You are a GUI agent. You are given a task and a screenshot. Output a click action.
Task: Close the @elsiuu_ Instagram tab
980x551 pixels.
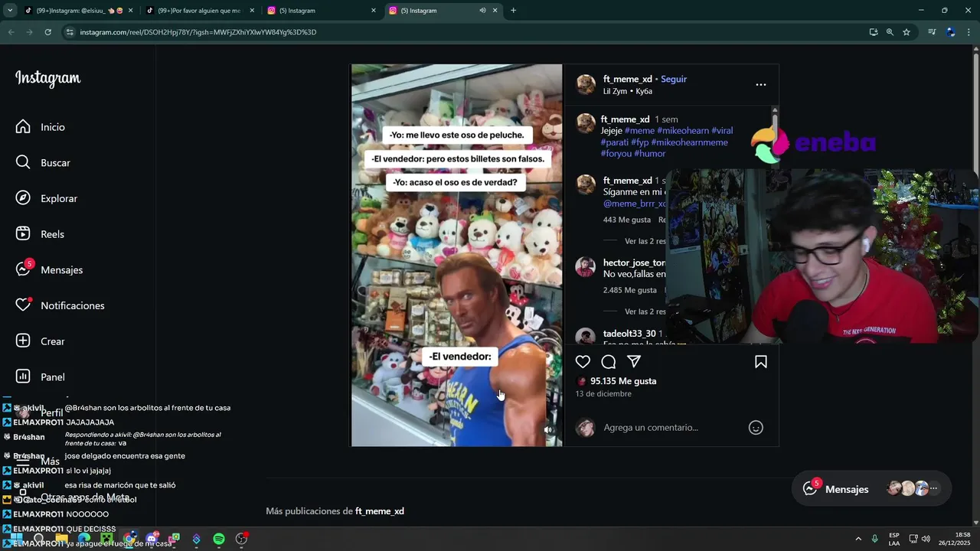tap(130, 11)
